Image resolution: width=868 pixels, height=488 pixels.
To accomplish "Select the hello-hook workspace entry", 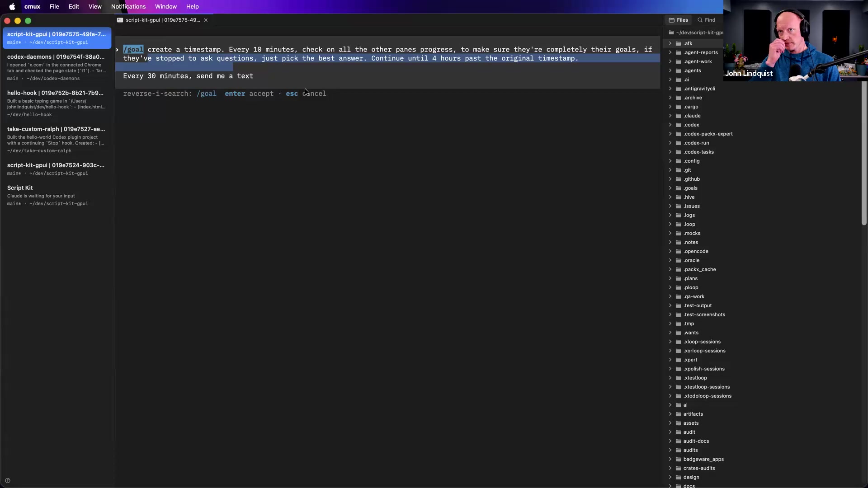I will click(x=57, y=103).
